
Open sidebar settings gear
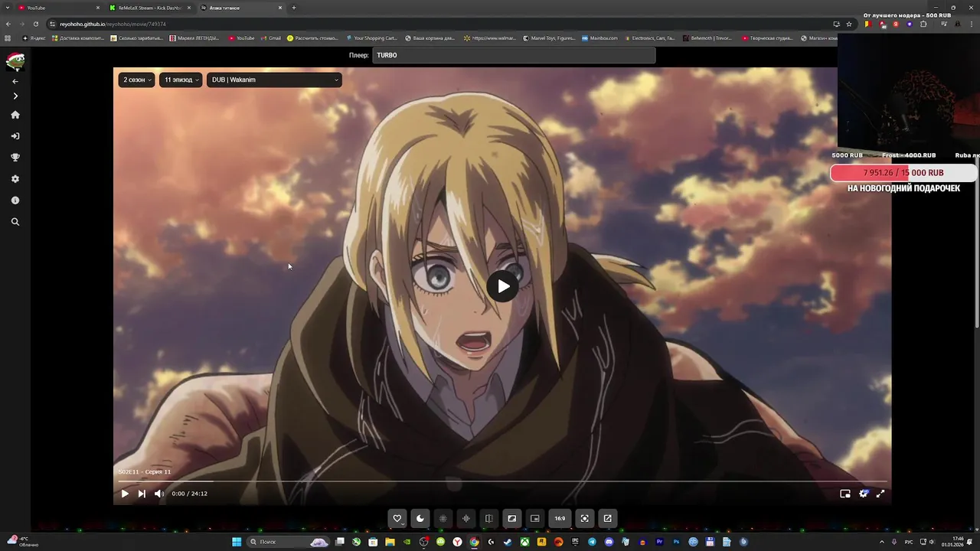point(15,179)
